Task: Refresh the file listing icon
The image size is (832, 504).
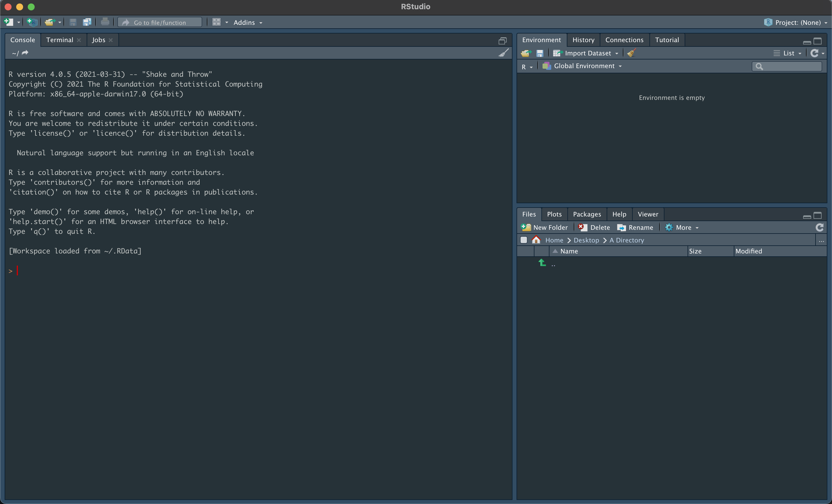Action: click(x=819, y=227)
